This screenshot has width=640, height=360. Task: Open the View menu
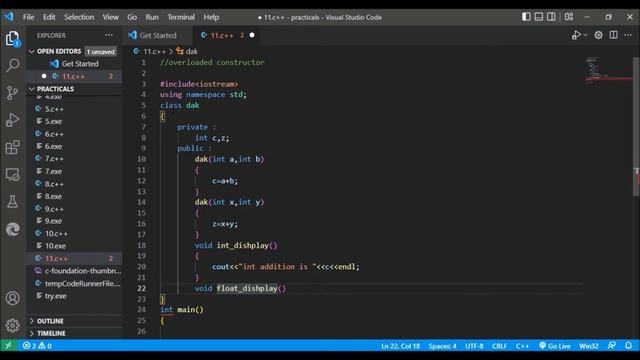tap(110, 17)
